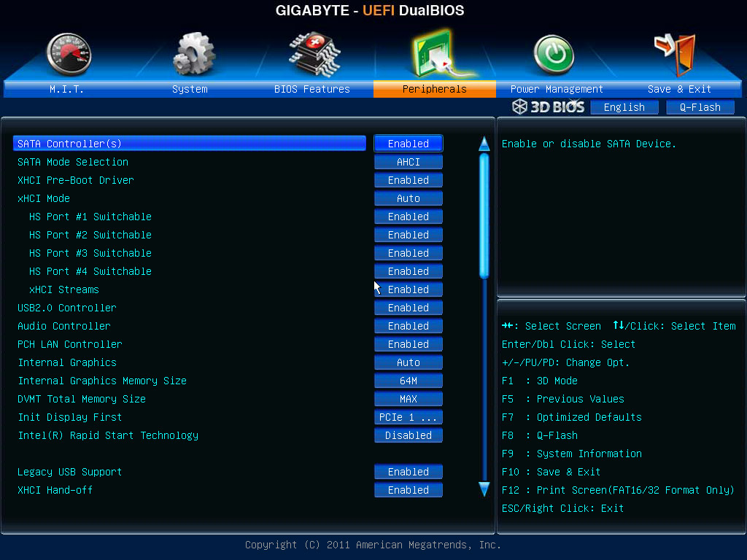This screenshot has height=560, width=747.
Task: Click the System gears icon
Action: click(x=193, y=54)
